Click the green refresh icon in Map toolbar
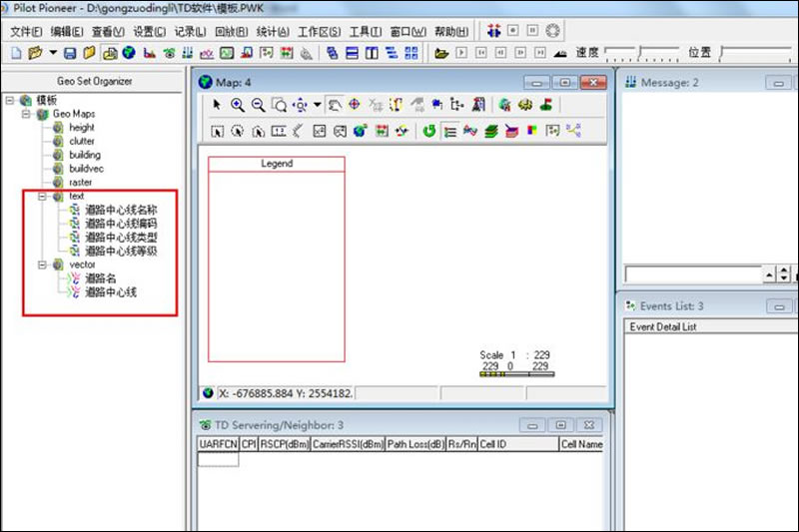The image size is (799, 532). [x=429, y=130]
